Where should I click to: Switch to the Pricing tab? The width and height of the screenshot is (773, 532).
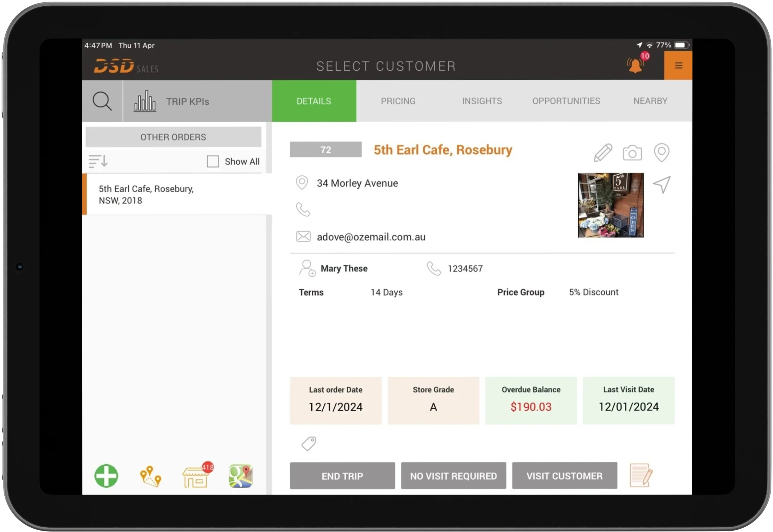[398, 101]
